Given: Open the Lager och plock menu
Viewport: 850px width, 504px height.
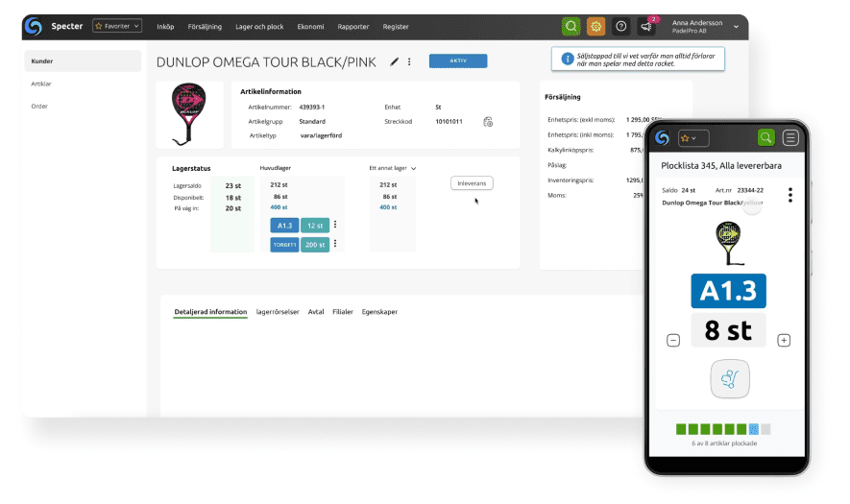Looking at the screenshot, I should click(x=259, y=27).
